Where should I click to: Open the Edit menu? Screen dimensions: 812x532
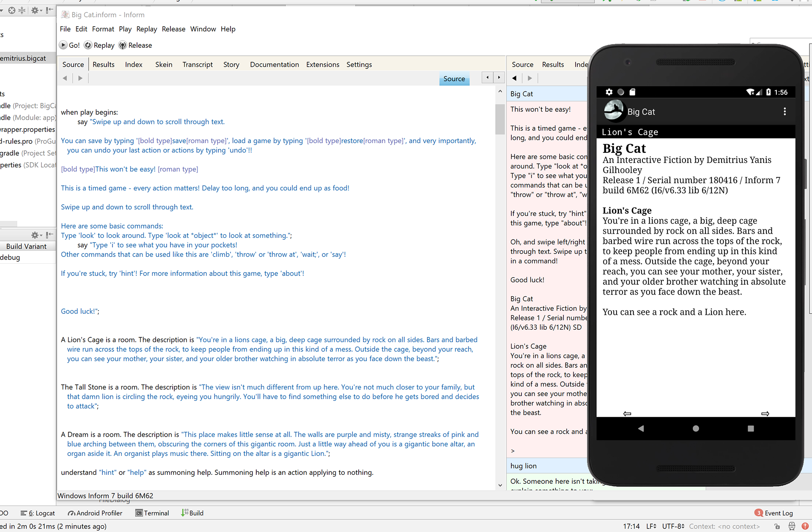81,29
